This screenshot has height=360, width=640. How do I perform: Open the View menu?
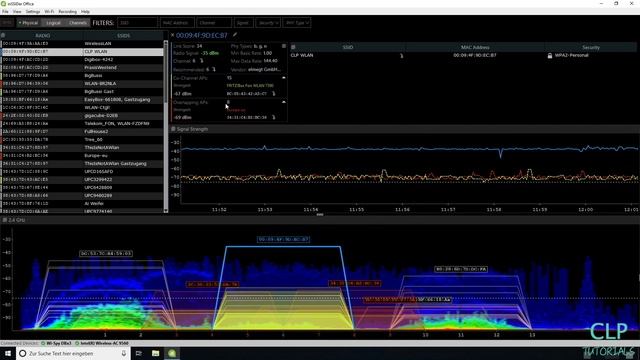pyautogui.click(x=17, y=12)
